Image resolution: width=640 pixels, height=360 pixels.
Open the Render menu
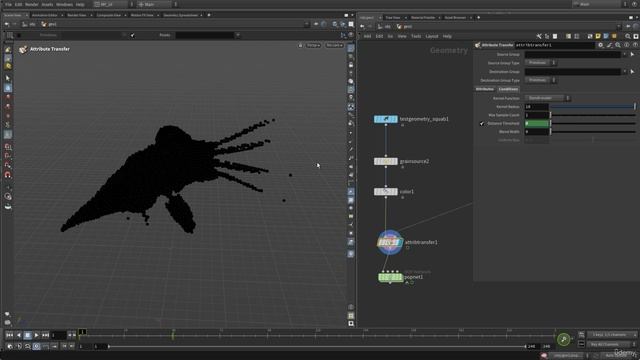[31, 4]
